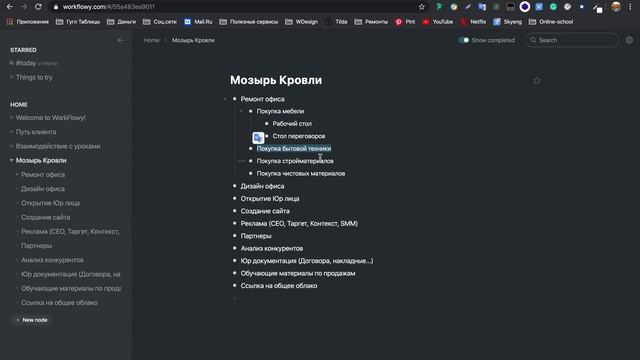Viewport: 640px width, 360px height.
Task: Click the Стол переговоров item text
Action: (x=299, y=136)
